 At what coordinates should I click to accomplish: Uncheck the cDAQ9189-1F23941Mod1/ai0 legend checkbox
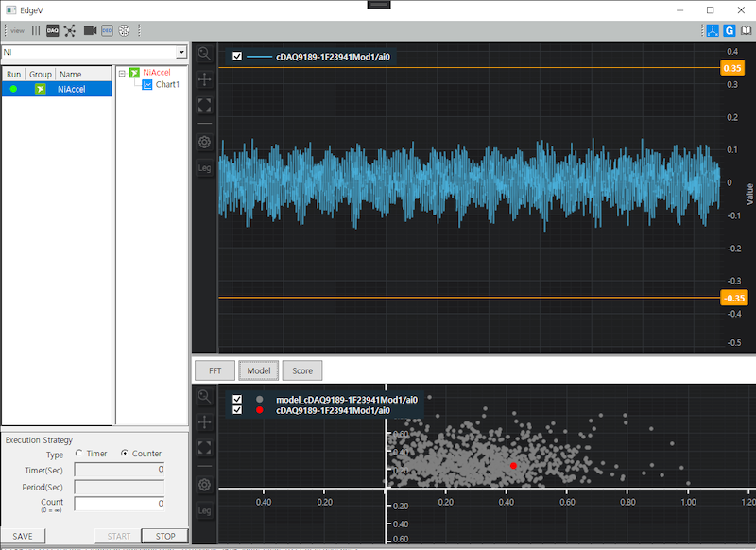coord(235,57)
